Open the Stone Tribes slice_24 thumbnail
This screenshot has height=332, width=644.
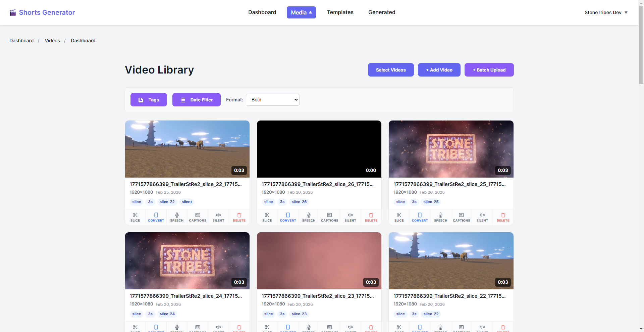[187, 260]
